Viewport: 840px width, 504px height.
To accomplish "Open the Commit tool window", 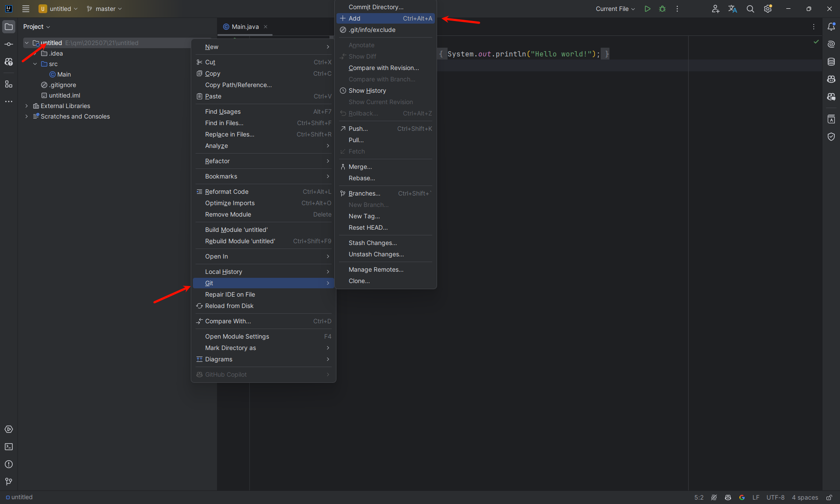I will point(9,44).
